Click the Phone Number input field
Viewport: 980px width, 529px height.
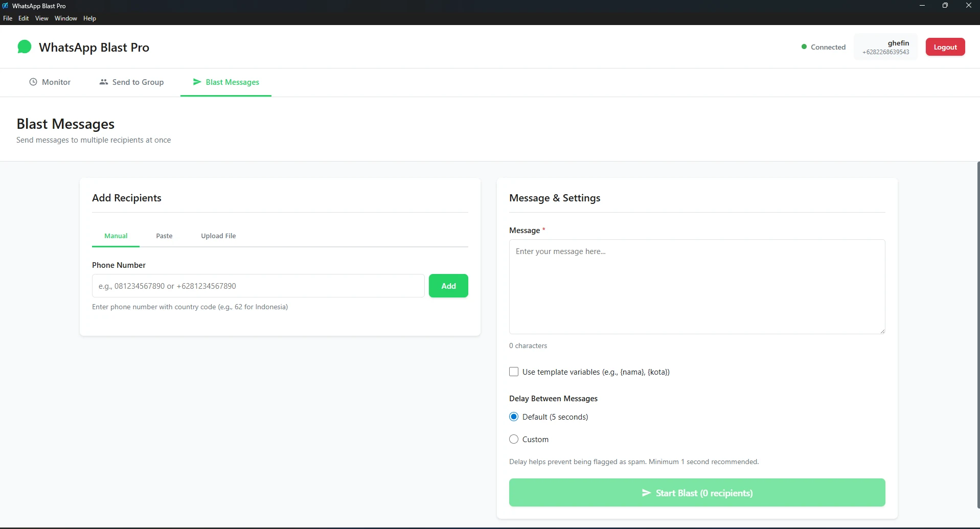tap(258, 286)
